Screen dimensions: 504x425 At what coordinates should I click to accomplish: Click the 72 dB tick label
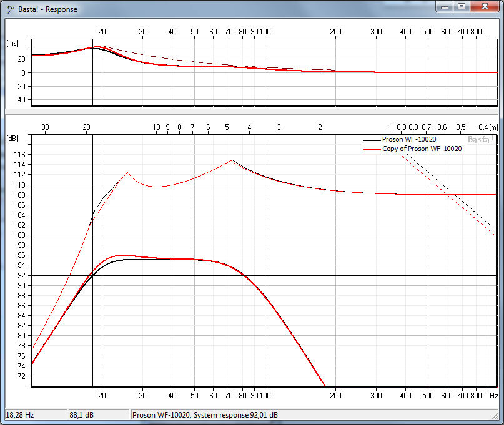(x=21, y=376)
